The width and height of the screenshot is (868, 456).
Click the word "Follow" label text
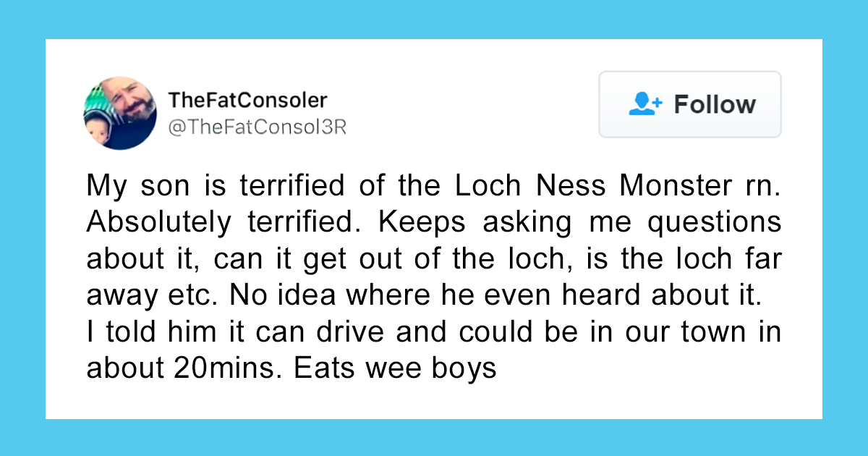coord(715,104)
